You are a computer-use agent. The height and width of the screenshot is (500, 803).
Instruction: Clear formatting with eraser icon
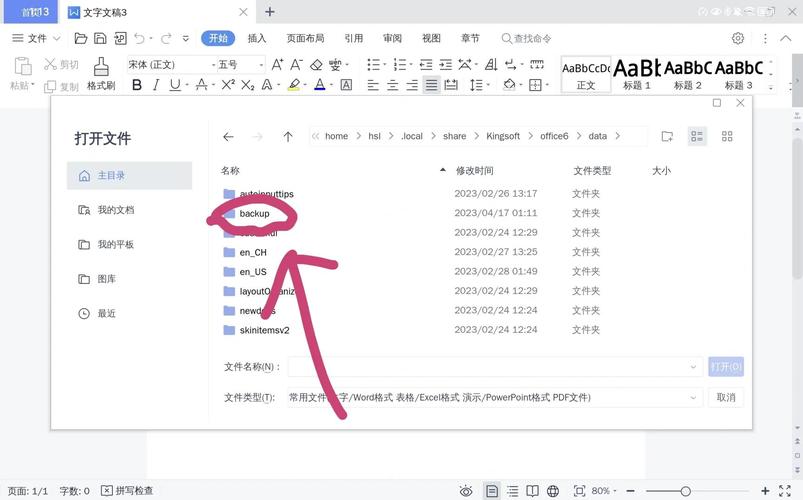point(316,65)
